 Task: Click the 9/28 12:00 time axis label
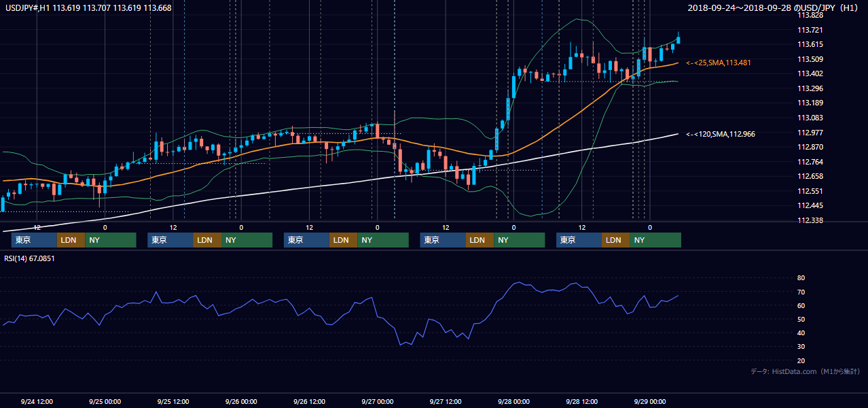pyautogui.click(x=581, y=401)
